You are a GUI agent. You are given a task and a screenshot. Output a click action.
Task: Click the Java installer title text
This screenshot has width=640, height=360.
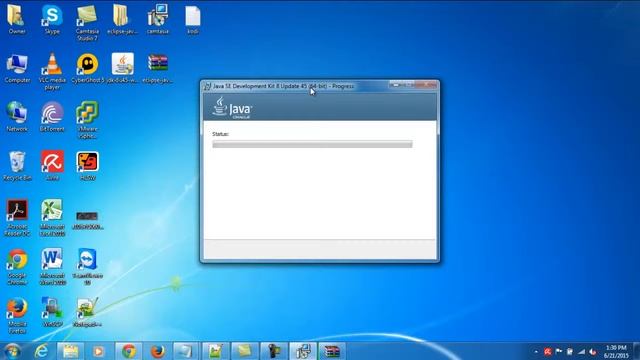click(x=283, y=86)
